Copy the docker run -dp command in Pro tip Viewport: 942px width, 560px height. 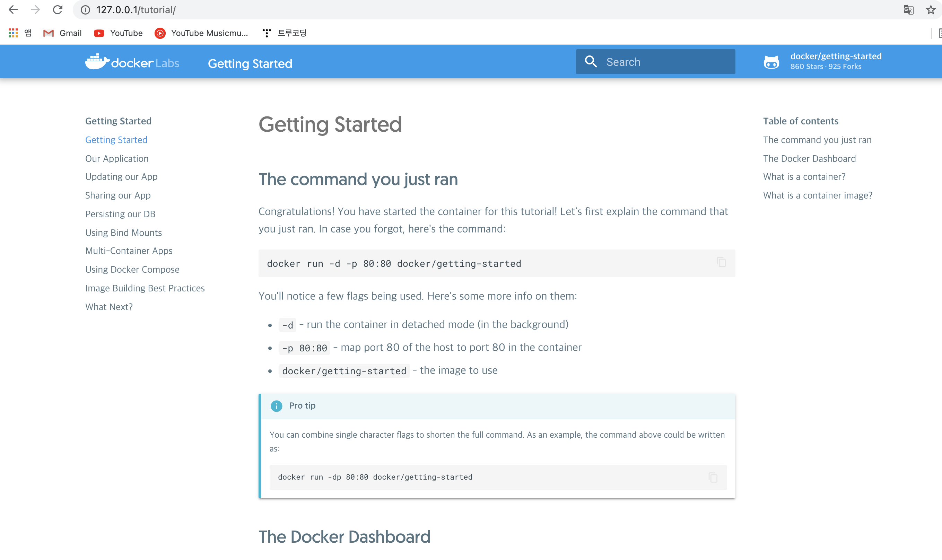pos(713,478)
